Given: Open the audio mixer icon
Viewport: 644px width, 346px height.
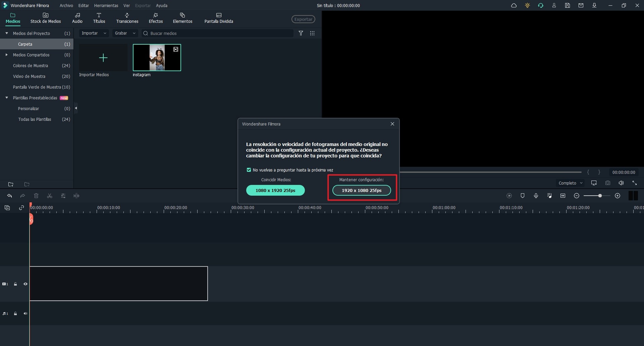Looking at the screenshot, I should tap(549, 196).
